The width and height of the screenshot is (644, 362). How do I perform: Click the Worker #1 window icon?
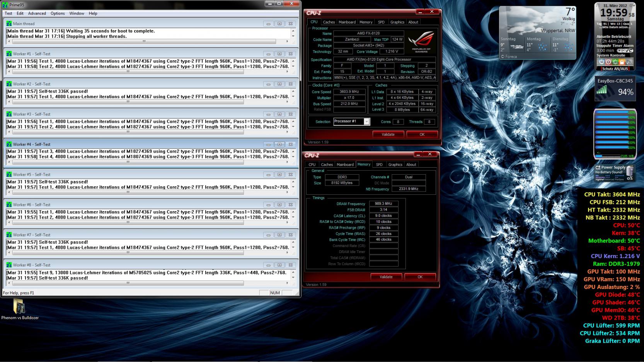click(9, 54)
